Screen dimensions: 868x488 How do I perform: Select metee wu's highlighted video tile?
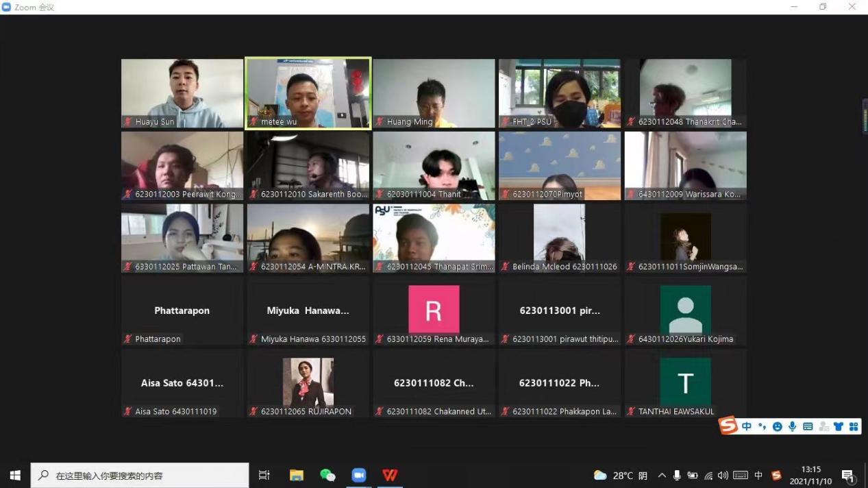click(308, 93)
